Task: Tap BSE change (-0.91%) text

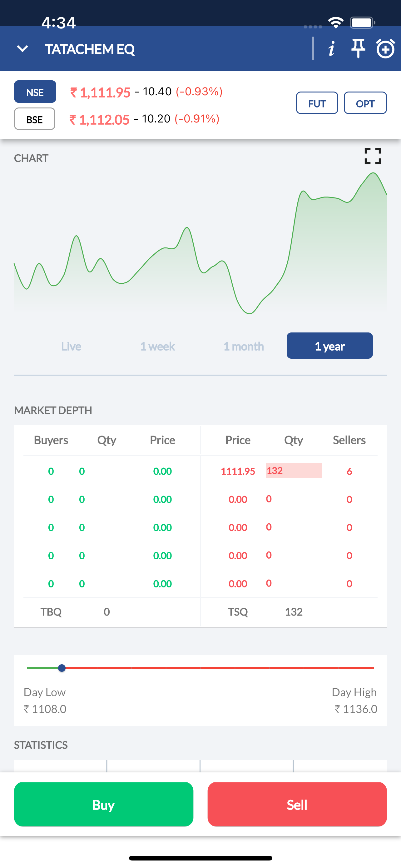Action: 197,119
